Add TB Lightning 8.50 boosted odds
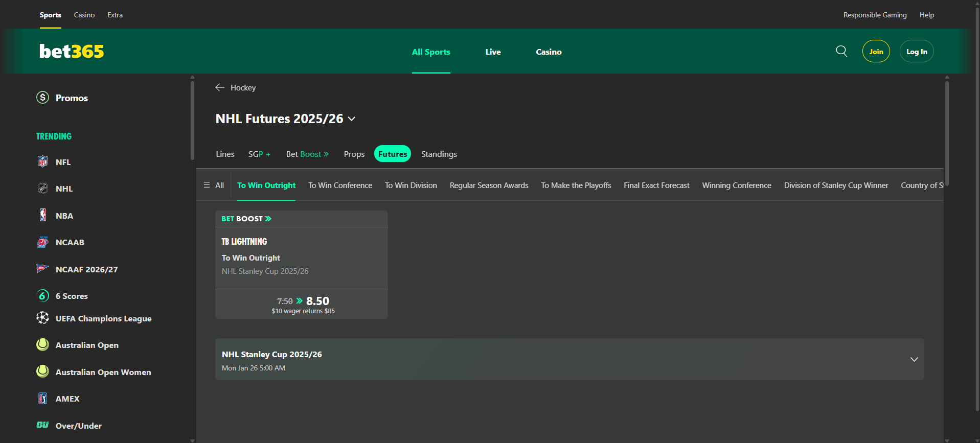This screenshot has height=443, width=980. (x=302, y=305)
